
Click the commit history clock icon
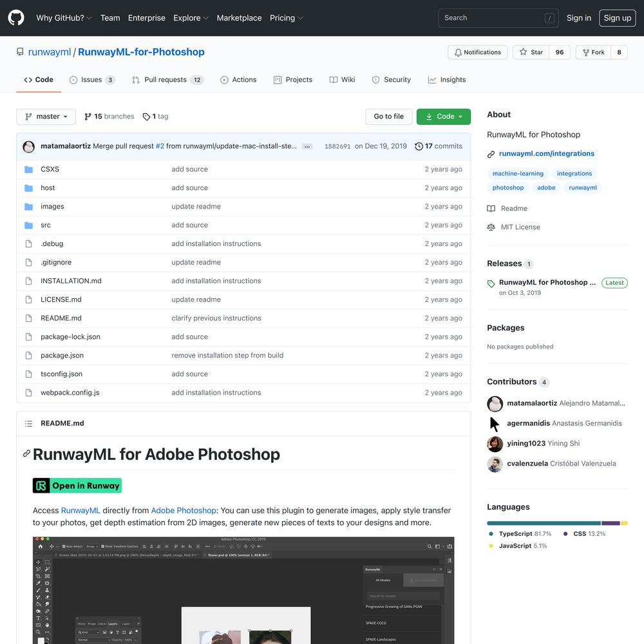coord(419,146)
